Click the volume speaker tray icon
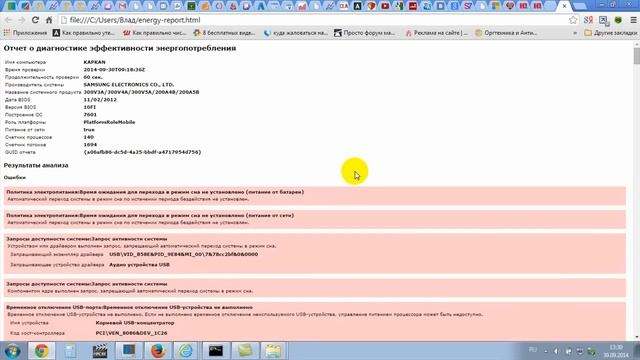The image size is (640, 360). click(x=556, y=351)
